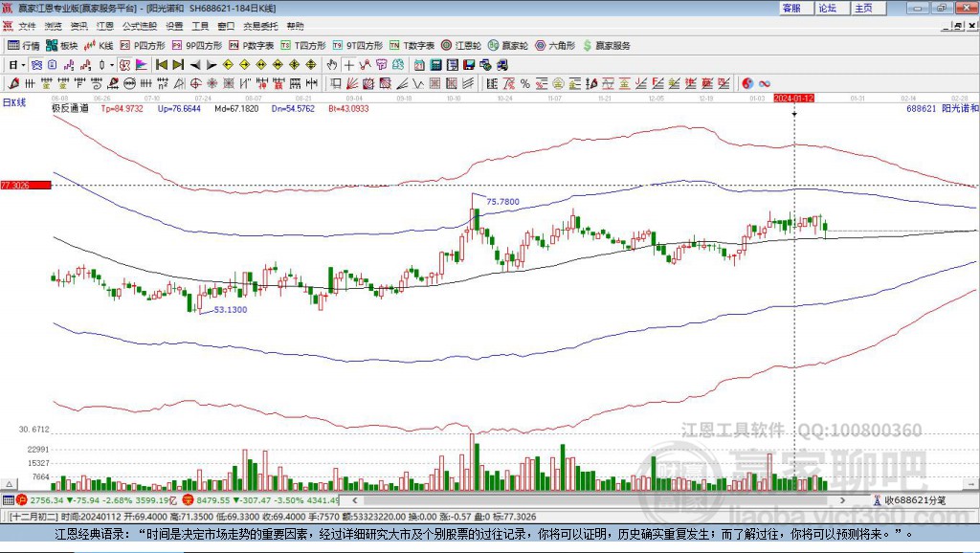Click the percent sign tool

[525, 84]
